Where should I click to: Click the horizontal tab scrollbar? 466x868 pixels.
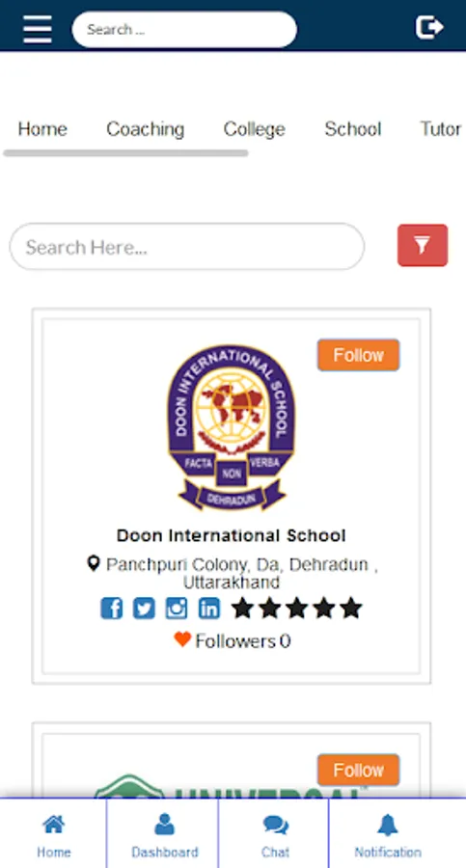pos(125,153)
